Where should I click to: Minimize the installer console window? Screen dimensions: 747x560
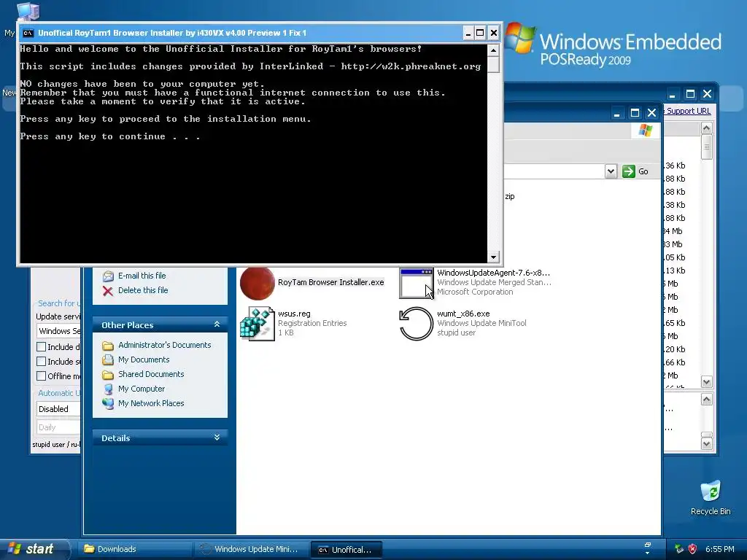coord(468,33)
